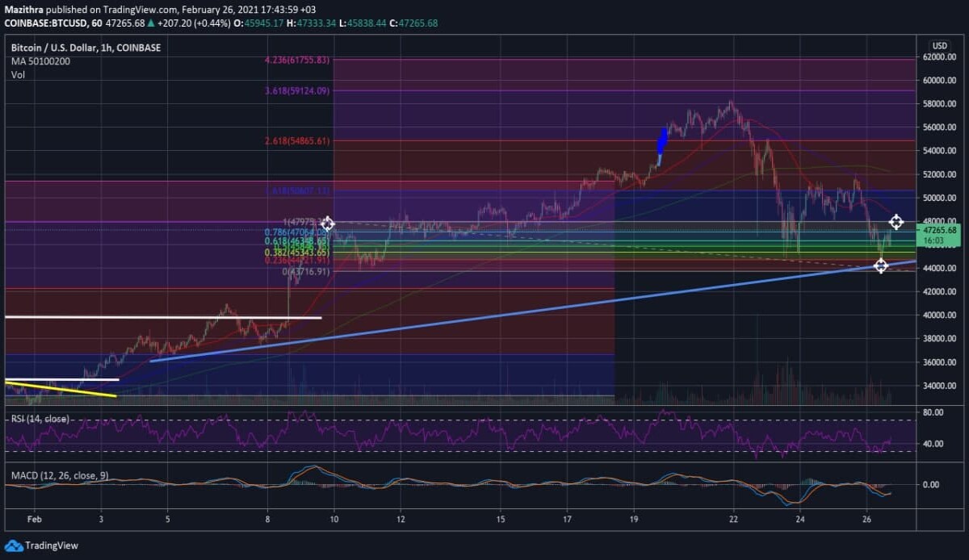
Task: Click the 'Vol' indicator label
Action: click(17, 75)
